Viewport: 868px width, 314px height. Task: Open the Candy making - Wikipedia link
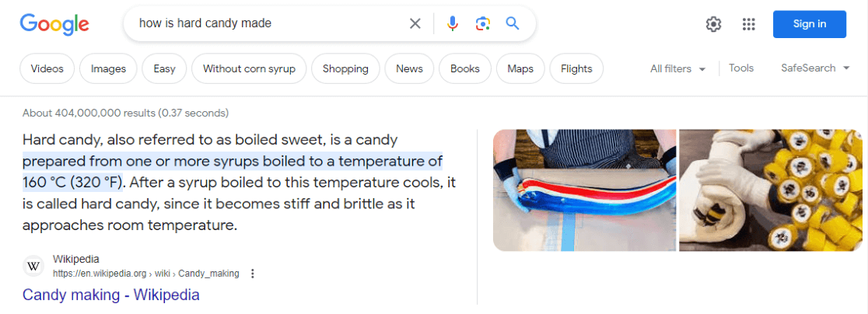click(111, 295)
